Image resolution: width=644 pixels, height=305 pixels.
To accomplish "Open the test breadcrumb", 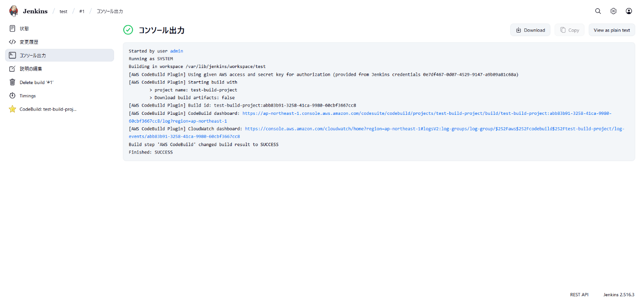I will [x=63, y=11].
